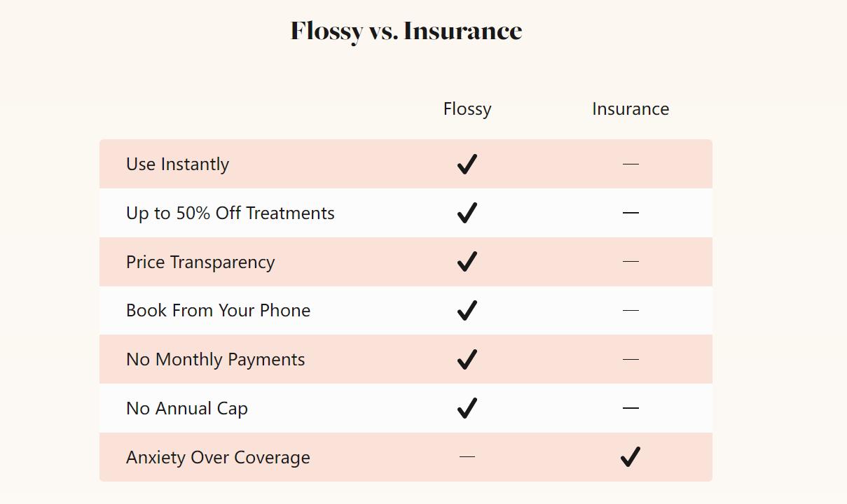The width and height of the screenshot is (847, 504).
Task: Click the Flossy checkmark for No Annual Cap
Action: 467,408
